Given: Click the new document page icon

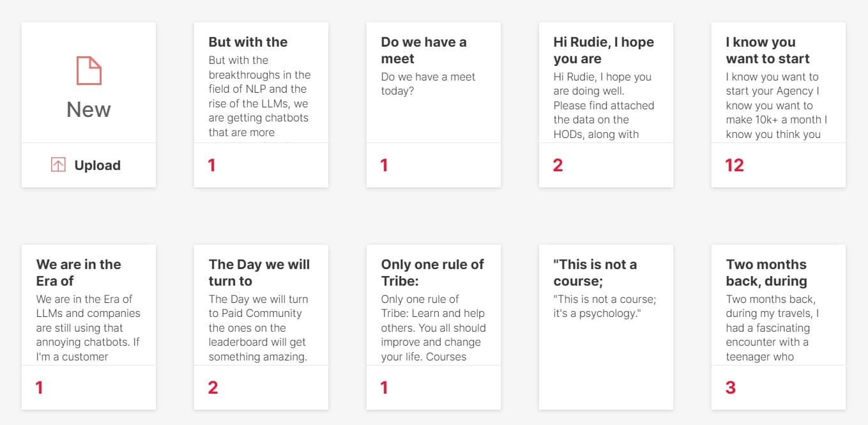Looking at the screenshot, I should point(89,70).
